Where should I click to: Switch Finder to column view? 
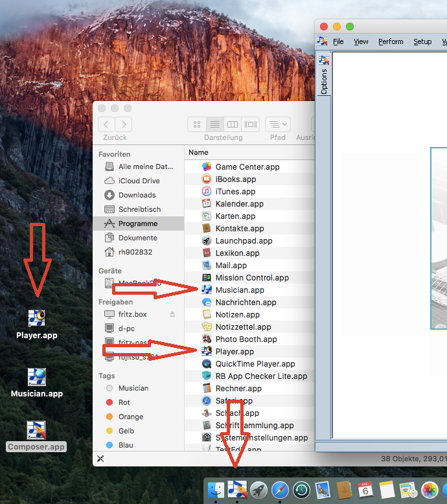pos(233,124)
